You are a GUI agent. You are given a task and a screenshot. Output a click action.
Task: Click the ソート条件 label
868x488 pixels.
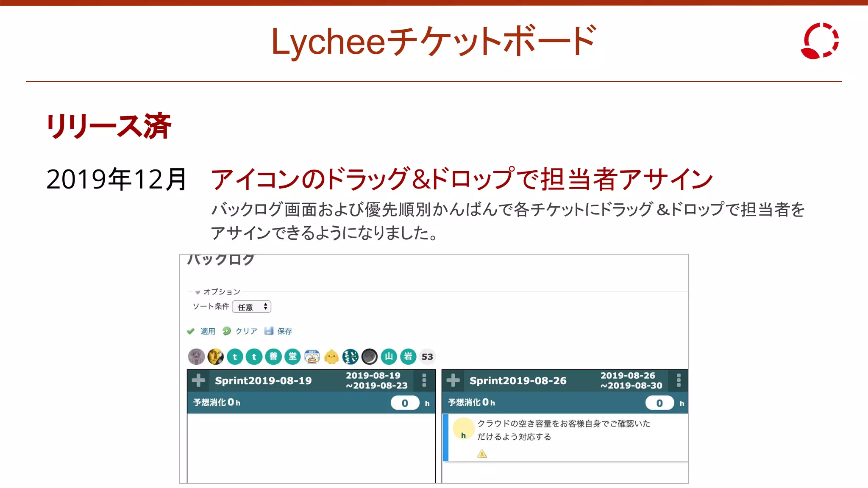(211, 306)
